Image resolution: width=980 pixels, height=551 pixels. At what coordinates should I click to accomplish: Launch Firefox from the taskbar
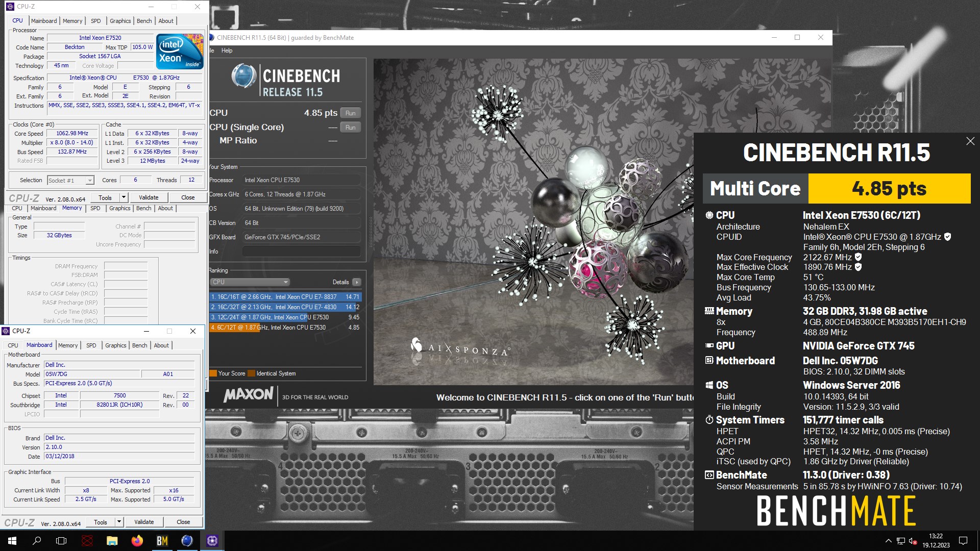click(x=137, y=541)
